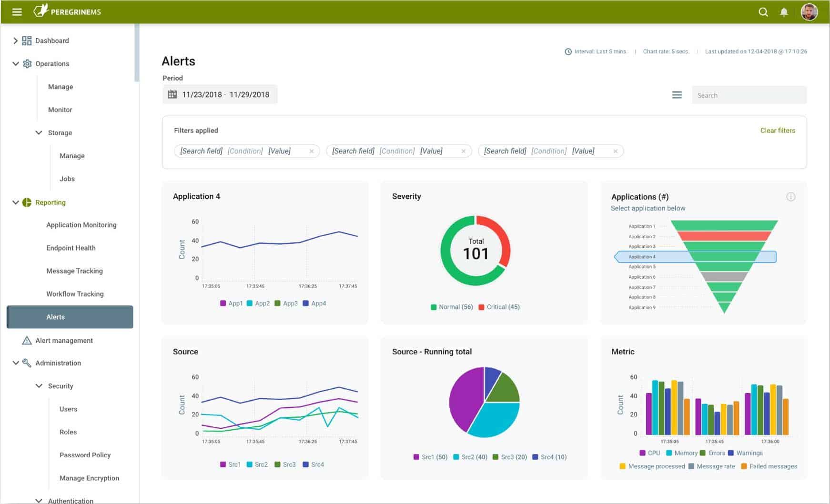This screenshot has height=504, width=830.
Task: Collapse the Operations section chevron
Action: click(x=15, y=63)
